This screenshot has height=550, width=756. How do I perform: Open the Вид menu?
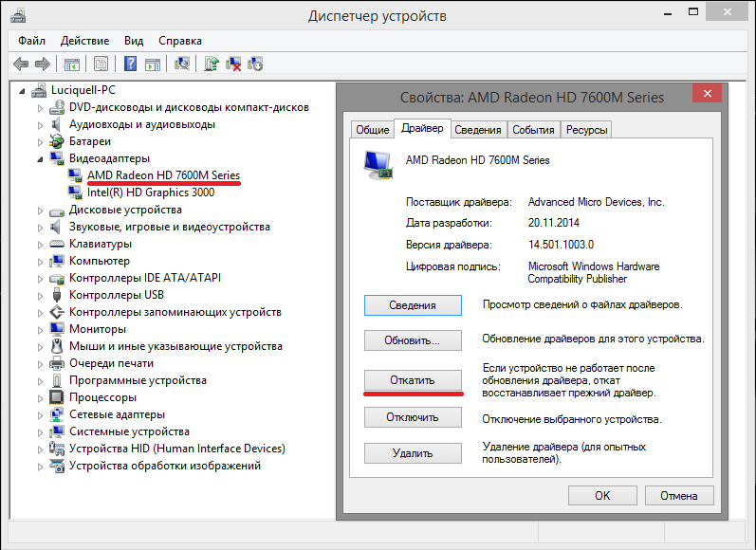pyautogui.click(x=134, y=41)
